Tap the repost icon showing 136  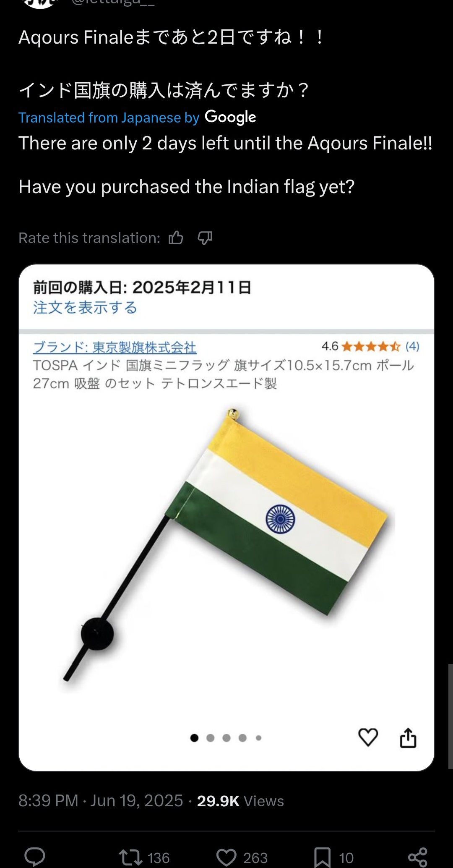[144, 858]
